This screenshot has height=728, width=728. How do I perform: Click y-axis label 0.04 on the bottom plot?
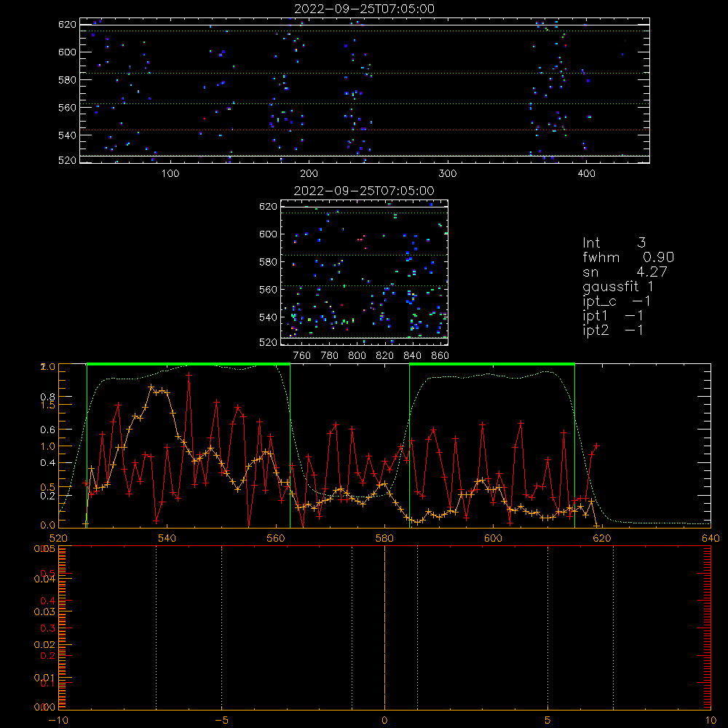click(44, 579)
